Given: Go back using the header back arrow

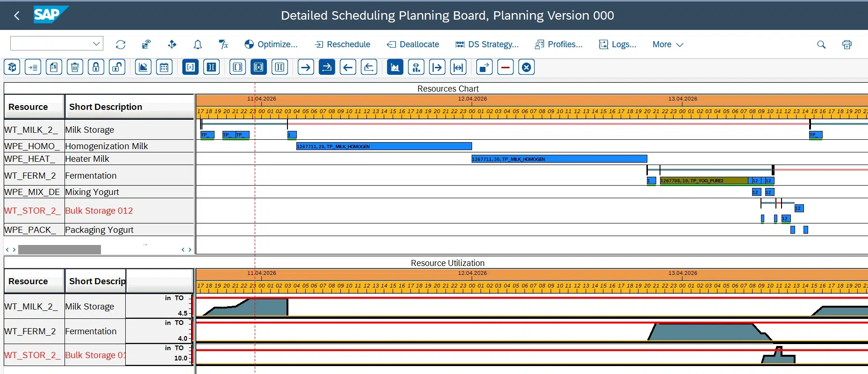Looking at the screenshot, I should click(x=17, y=15).
